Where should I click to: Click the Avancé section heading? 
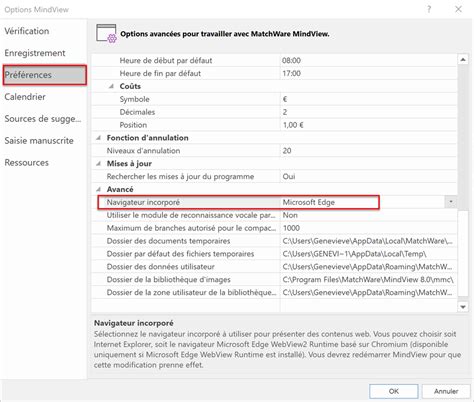coord(120,189)
